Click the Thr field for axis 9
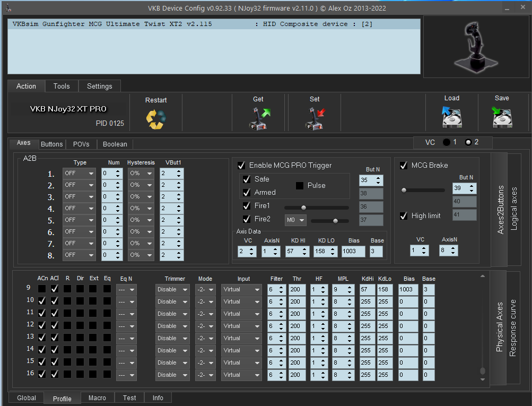The image size is (532, 406). coord(297,290)
